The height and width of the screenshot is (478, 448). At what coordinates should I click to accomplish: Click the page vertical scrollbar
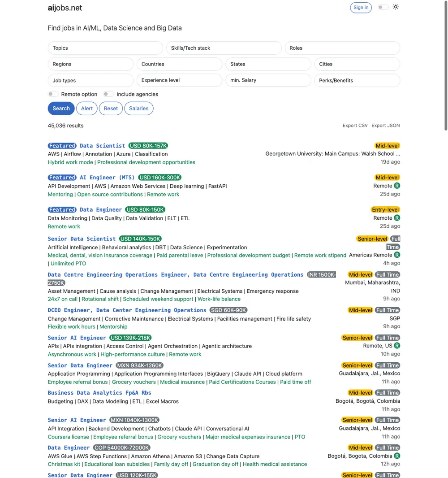(x=446, y=65)
